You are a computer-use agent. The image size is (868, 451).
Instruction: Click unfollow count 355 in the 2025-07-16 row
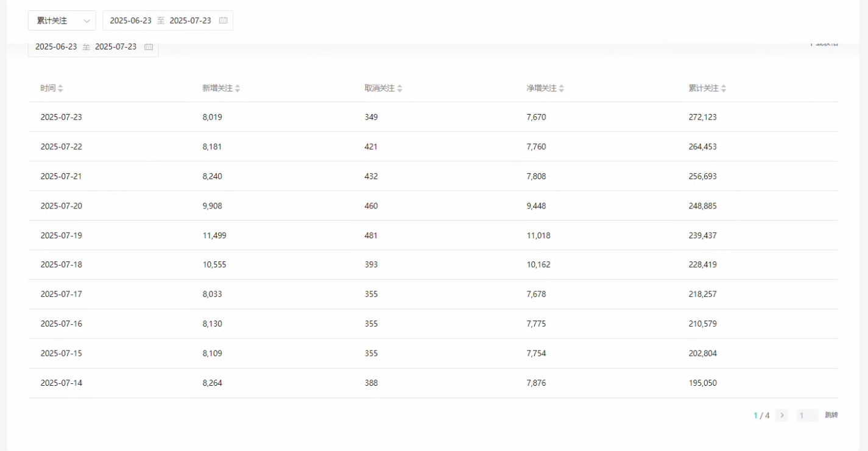(371, 324)
